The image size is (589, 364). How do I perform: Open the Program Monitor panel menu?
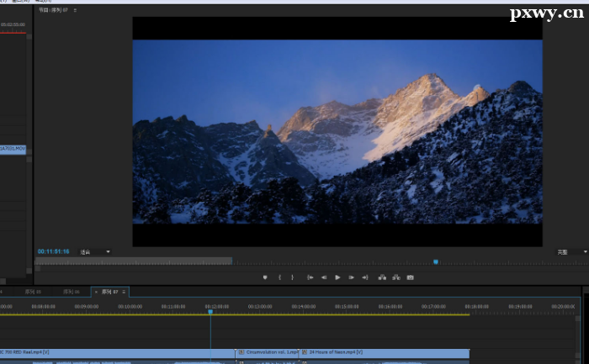(x=75, y=10)
